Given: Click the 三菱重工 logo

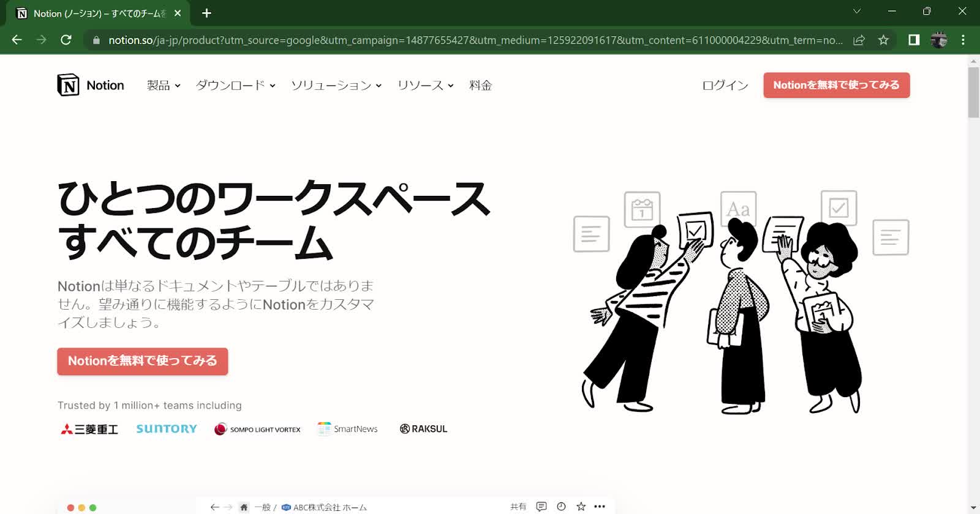Looking at the screenshot, I should (89, 429).
